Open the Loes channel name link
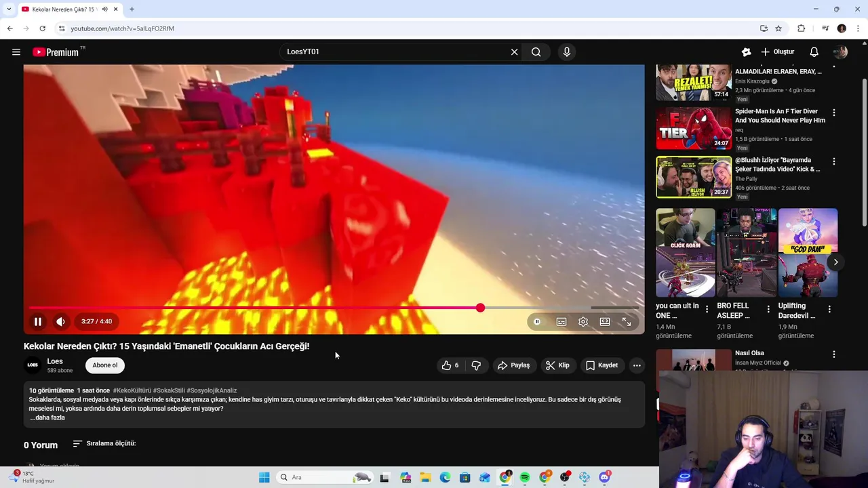868x488 pixels. [55, 361]
